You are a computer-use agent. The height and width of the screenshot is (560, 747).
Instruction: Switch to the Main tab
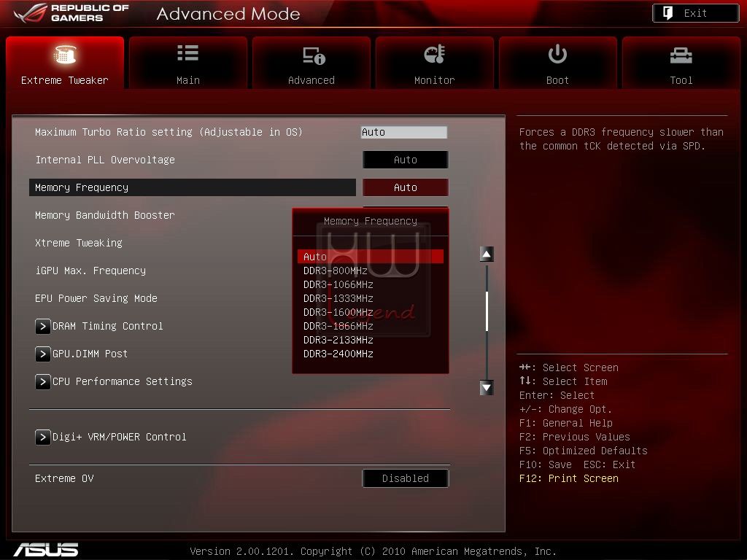187,63
